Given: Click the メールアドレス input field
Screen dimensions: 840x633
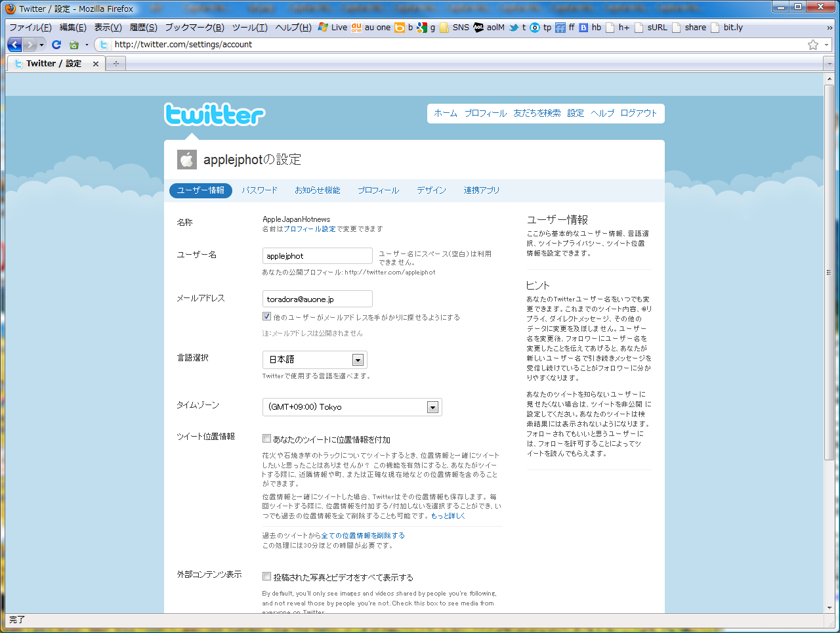Looking at the screenshot, I should (318, 299).
